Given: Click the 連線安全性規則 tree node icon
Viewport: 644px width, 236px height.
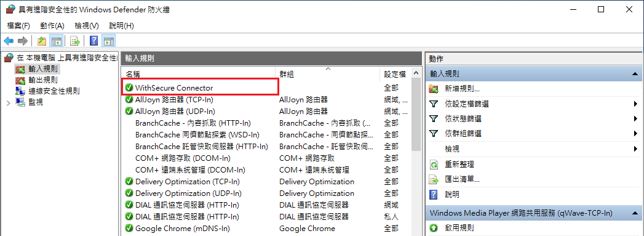Looking at the screenshot, I should pos(20,91).
